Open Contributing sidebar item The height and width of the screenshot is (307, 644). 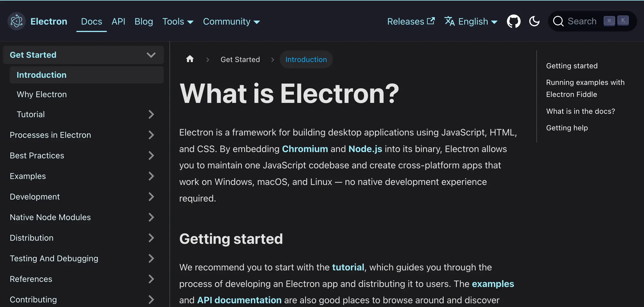point(33,300)
